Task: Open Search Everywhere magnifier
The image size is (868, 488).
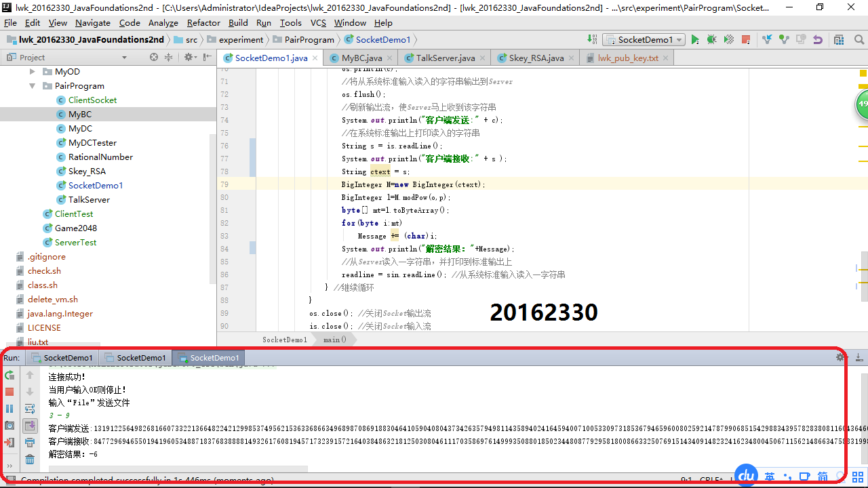Action: [859, 39]
